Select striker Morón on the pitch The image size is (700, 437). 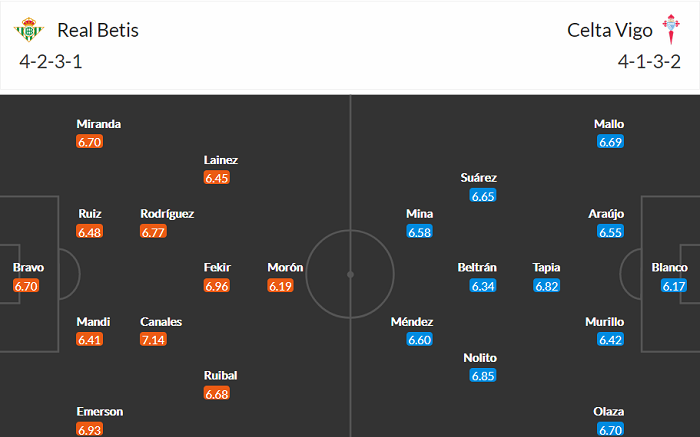coord(285,267)
